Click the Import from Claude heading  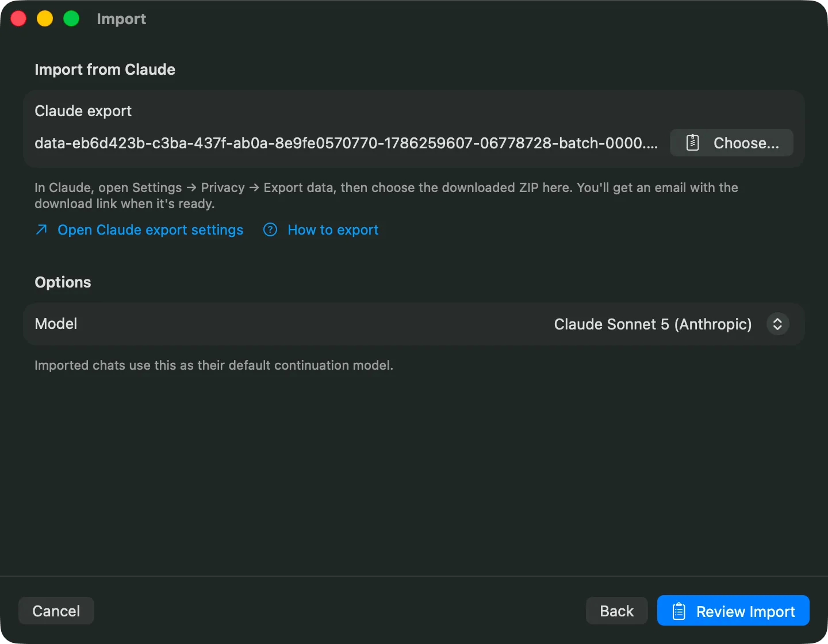[105, 70]
